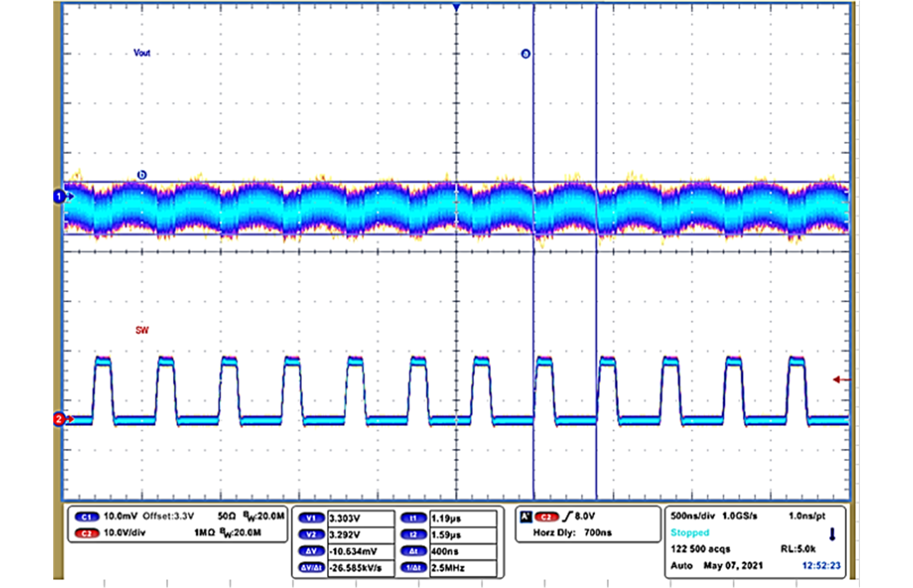Click the Horz Dly 700ns readout
Image resolution: width=913 pixels, height=588 pixels.
(572, 532)
